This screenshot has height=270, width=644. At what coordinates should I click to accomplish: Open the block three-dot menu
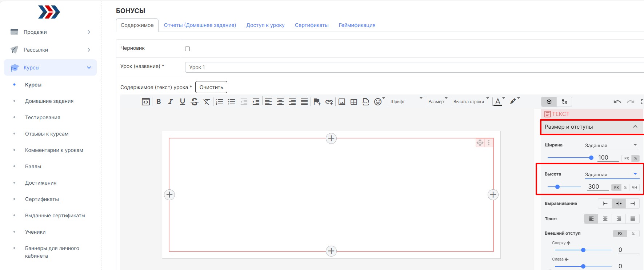click(489, 143)
